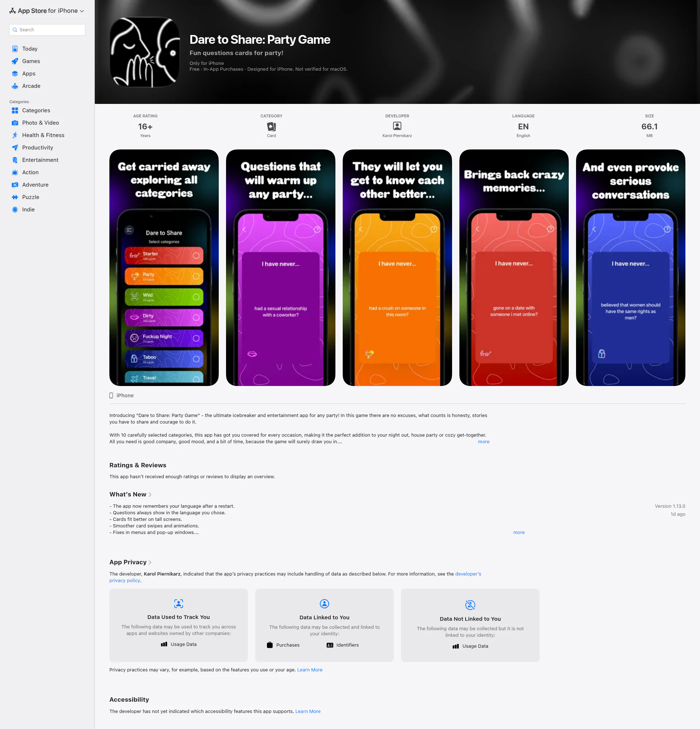
Task: Expand description with more link
Action: (x=483, y=442)
